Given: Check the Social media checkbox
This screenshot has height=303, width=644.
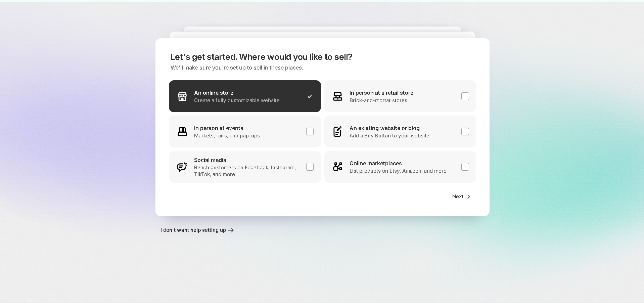Looking at the screenshot, I should [x=310, y=167].
